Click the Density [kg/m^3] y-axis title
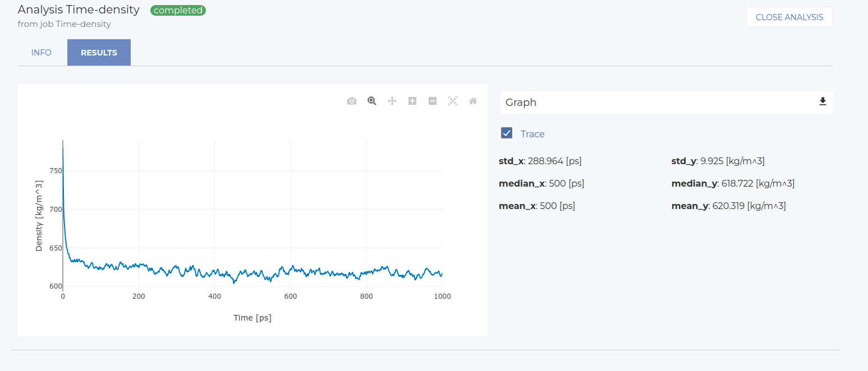The width and height of the screenshot is (868, 371). click(x=39, y=216)
